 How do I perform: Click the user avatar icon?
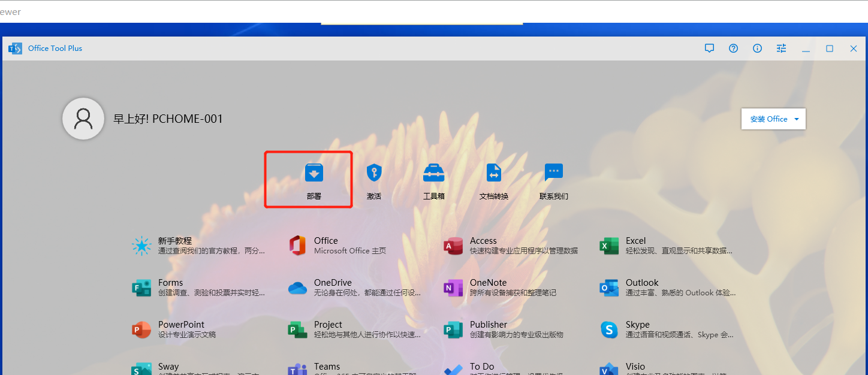pos(83,119)
